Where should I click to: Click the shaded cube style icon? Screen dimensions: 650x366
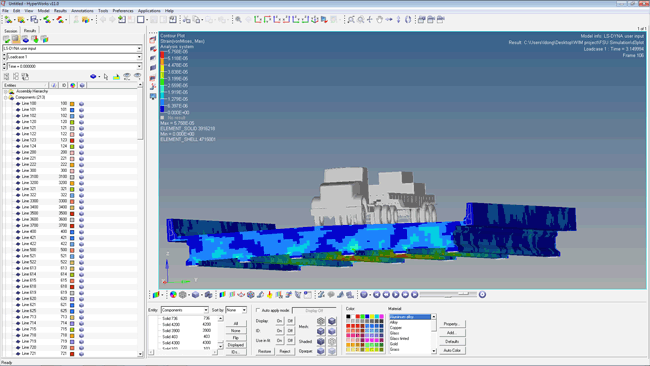pyautogui.click(x=321, y=341)
